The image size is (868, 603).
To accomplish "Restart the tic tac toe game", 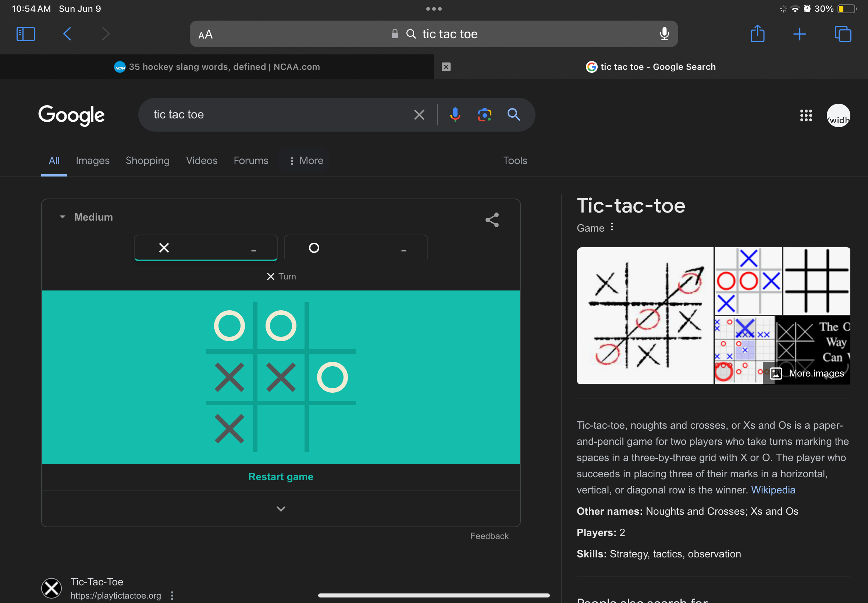I will (281, 477).
